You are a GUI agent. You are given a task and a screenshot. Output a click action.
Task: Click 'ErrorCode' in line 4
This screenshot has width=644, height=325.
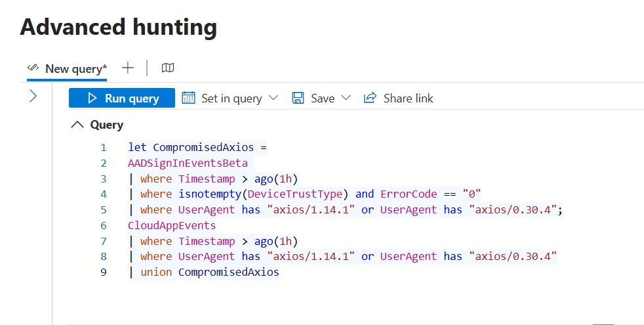[409, 194]
